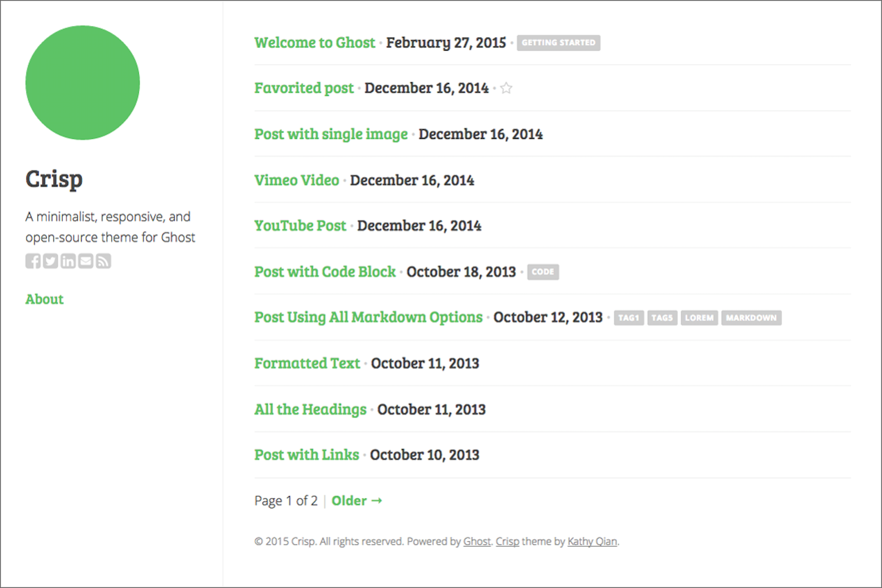The height and width of the screenshot is (588, 882).
Task: Open the Post with Links post
Action: point(307,455)
